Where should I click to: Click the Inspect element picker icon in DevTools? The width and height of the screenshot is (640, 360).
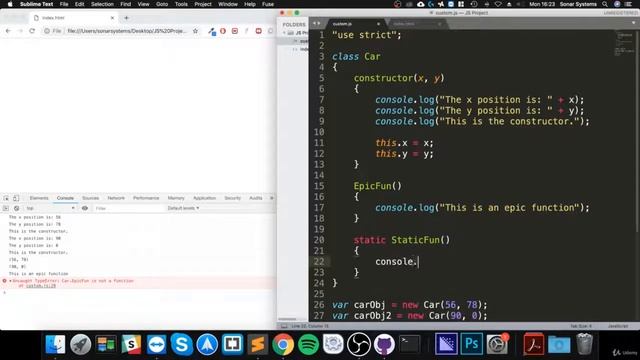click(6, 198)
